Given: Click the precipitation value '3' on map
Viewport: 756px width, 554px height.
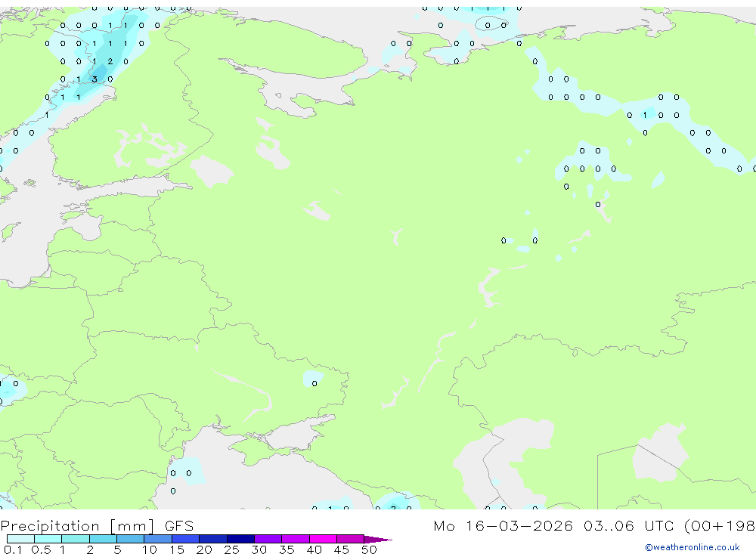Looking at the screenshot, I should (94, 79).
